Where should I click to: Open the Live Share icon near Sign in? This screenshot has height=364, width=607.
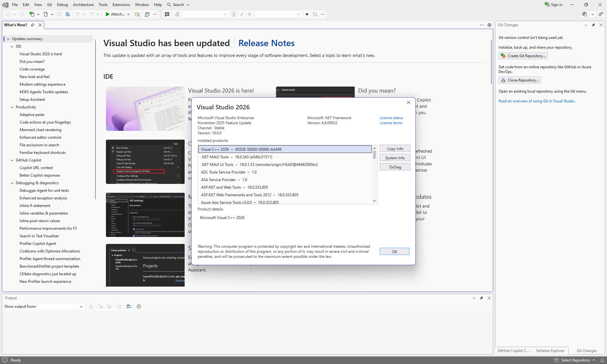584,14
